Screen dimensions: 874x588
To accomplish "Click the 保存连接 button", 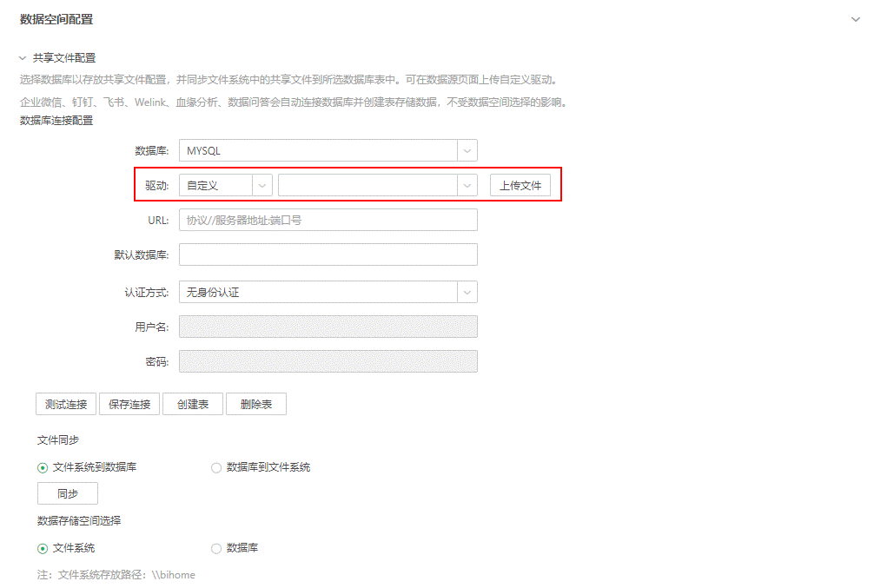I will (129, 403).
